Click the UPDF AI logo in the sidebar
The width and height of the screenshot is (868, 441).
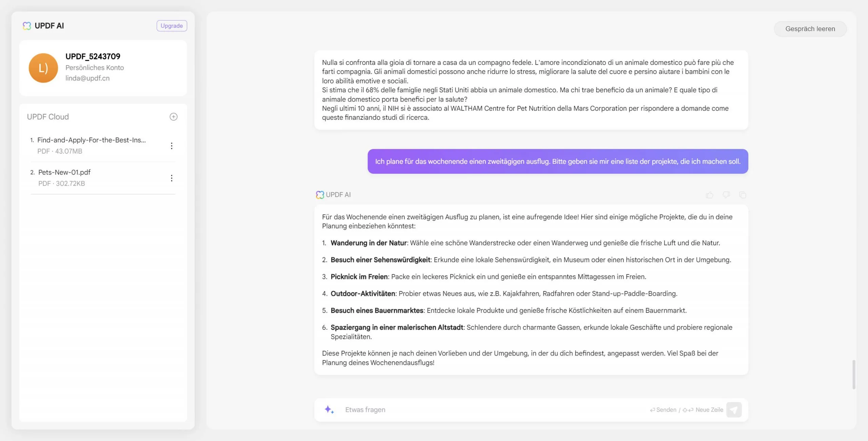(x=26, y=25)
